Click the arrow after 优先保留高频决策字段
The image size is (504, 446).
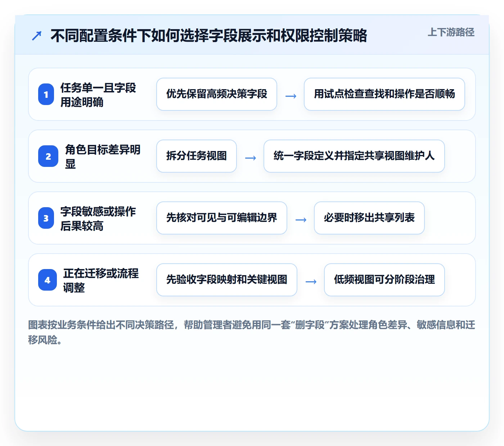[291, 96]
